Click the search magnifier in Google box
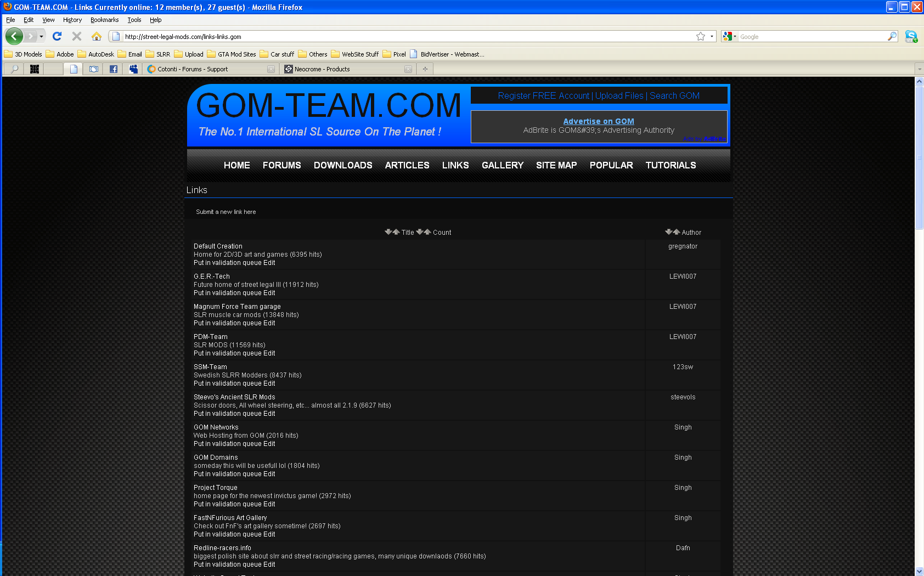Screen dimensions: 924x576 pos(892,36)
